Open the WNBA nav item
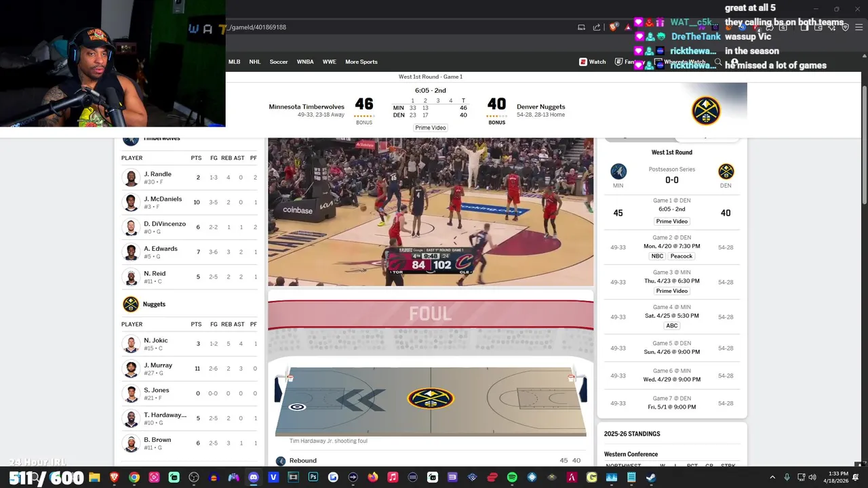Screen dimensions: 868x488 (305, 62)
